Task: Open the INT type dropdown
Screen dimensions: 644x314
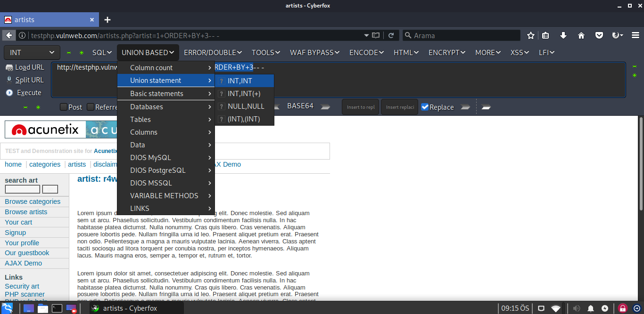Action: pos(32,53)
